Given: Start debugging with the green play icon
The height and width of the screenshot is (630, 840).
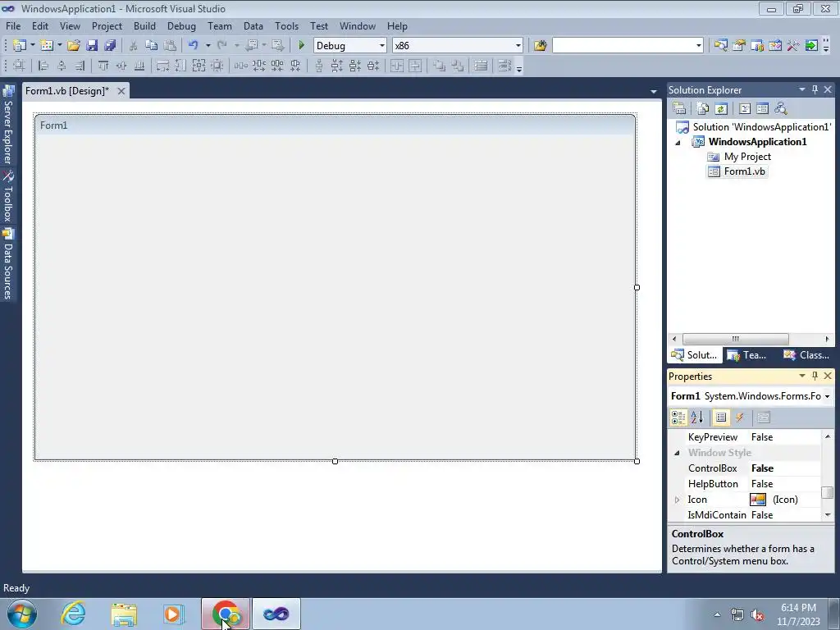Looking at the screenshot, I should coord(301,46).
